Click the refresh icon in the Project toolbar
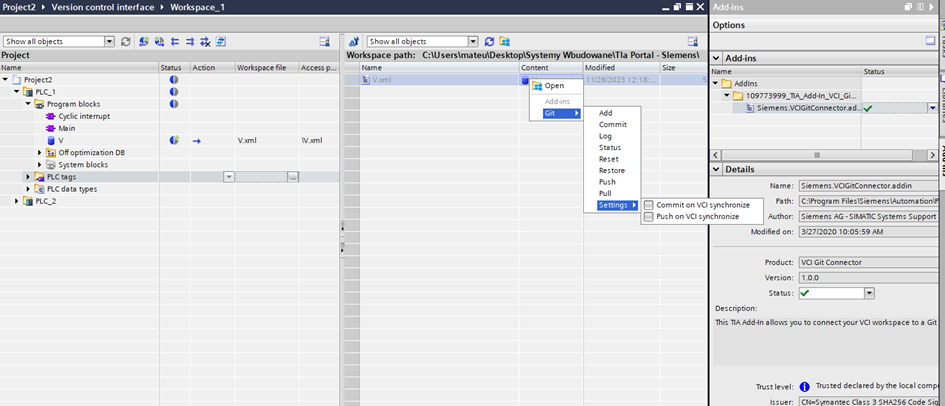The image size is (945, 406). [126, 41]
